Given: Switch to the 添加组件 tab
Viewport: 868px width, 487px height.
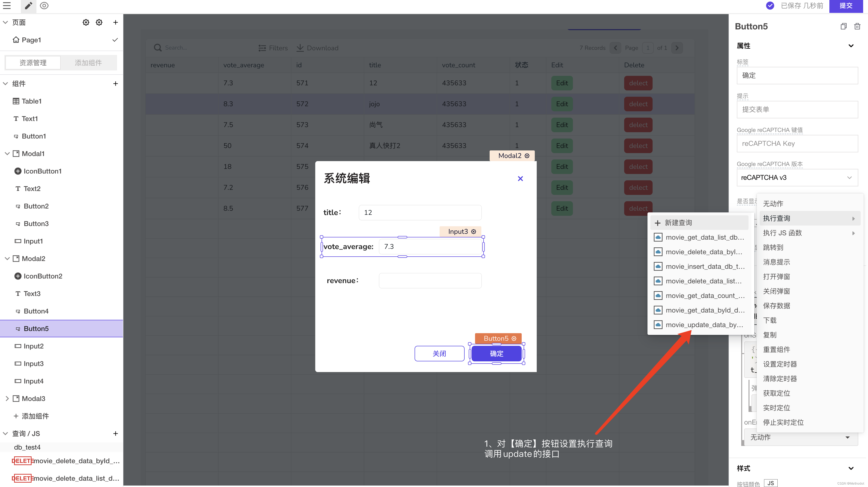Looking at the screenshot, I should tap(88, 63).
